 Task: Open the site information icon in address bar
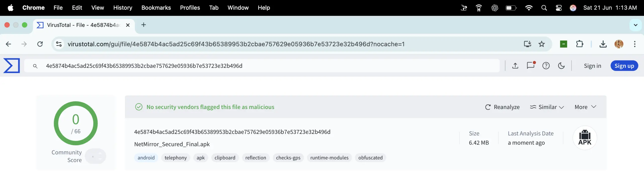click(59, 44)
